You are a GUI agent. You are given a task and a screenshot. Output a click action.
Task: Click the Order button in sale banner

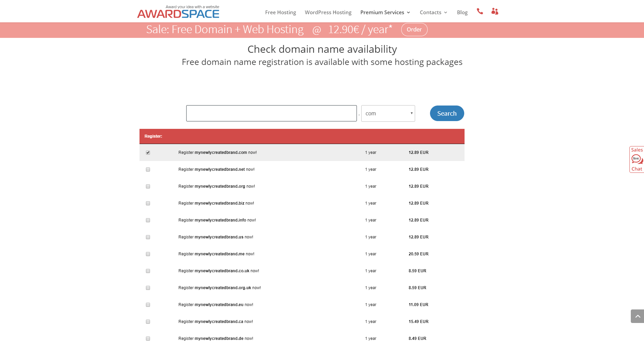(414, 29)
